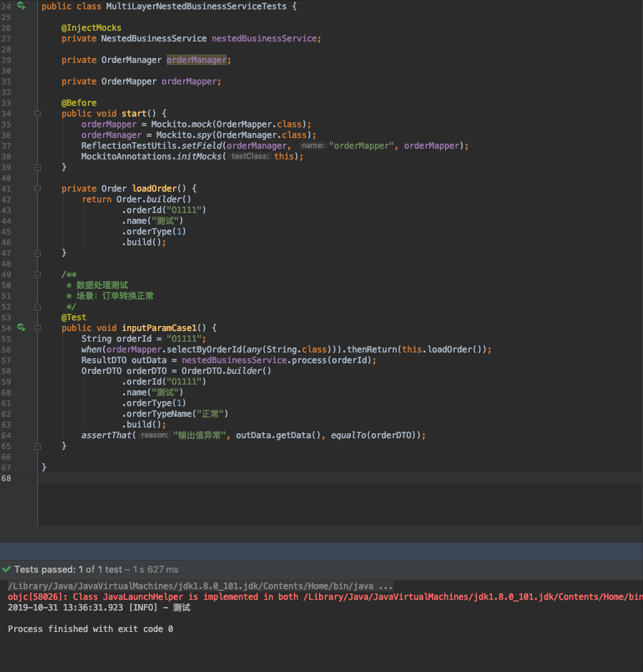Click the run icon beside the test class declaration
Image resolution: width=643 pixels, height=672 pixels.
[21, 6]
